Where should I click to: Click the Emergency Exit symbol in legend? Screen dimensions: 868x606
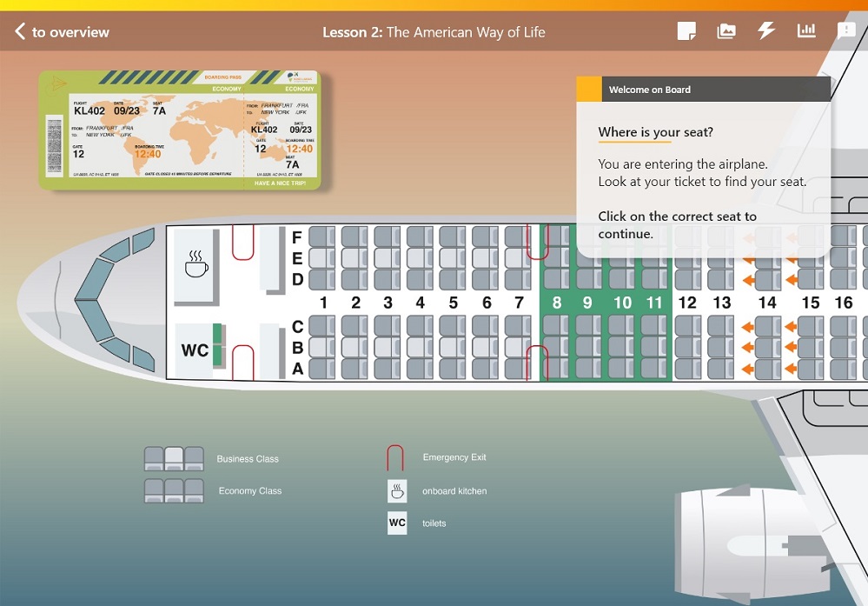(395, 457)
